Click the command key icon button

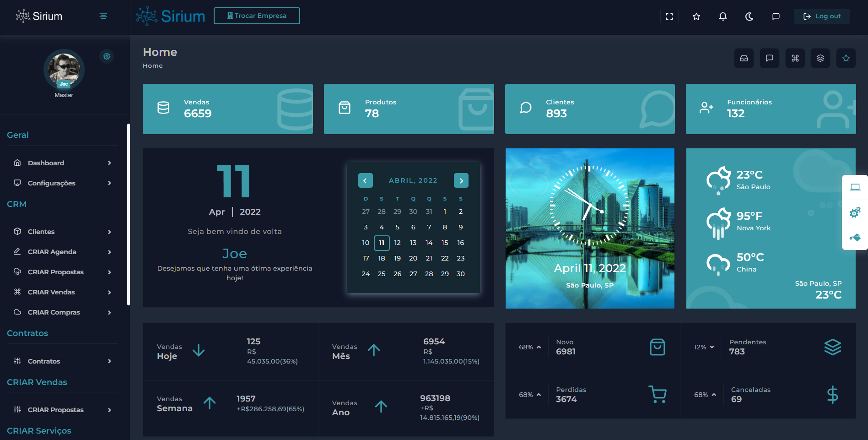795,58
